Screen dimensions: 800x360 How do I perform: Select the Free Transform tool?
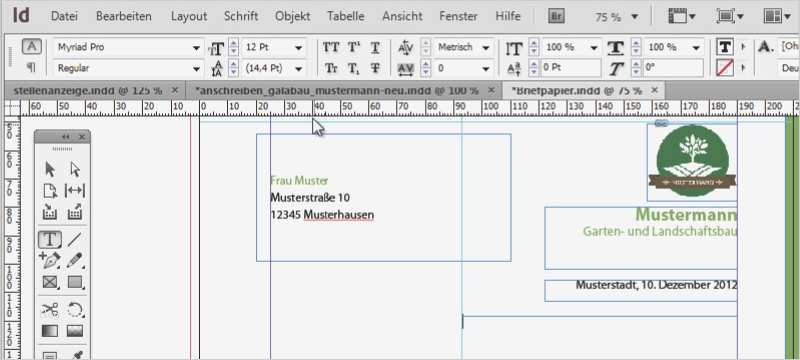point(75,310)
